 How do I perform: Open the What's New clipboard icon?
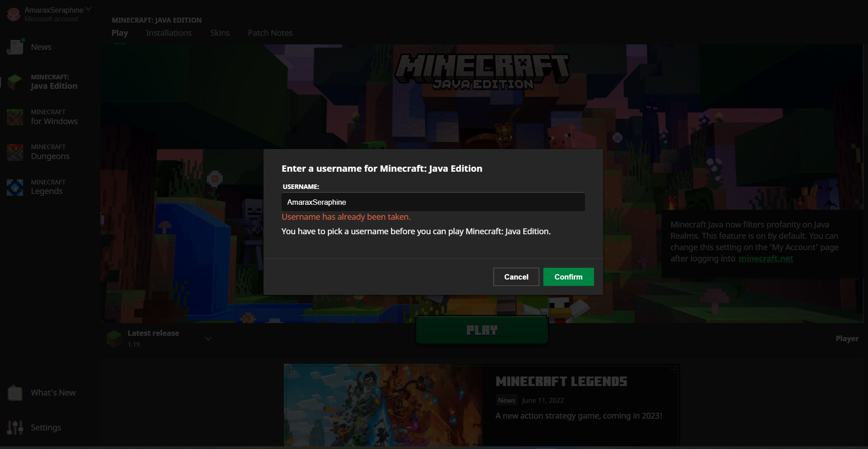15,393
